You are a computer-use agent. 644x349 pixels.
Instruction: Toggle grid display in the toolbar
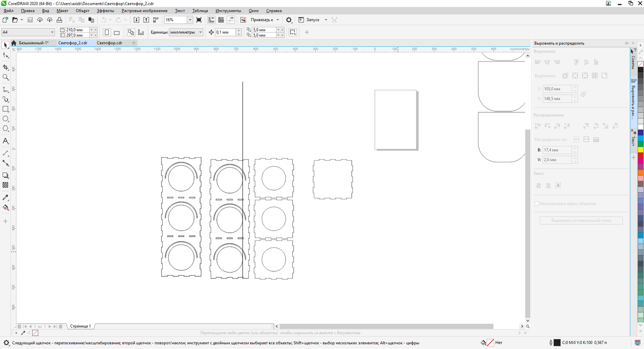[221, 20]
